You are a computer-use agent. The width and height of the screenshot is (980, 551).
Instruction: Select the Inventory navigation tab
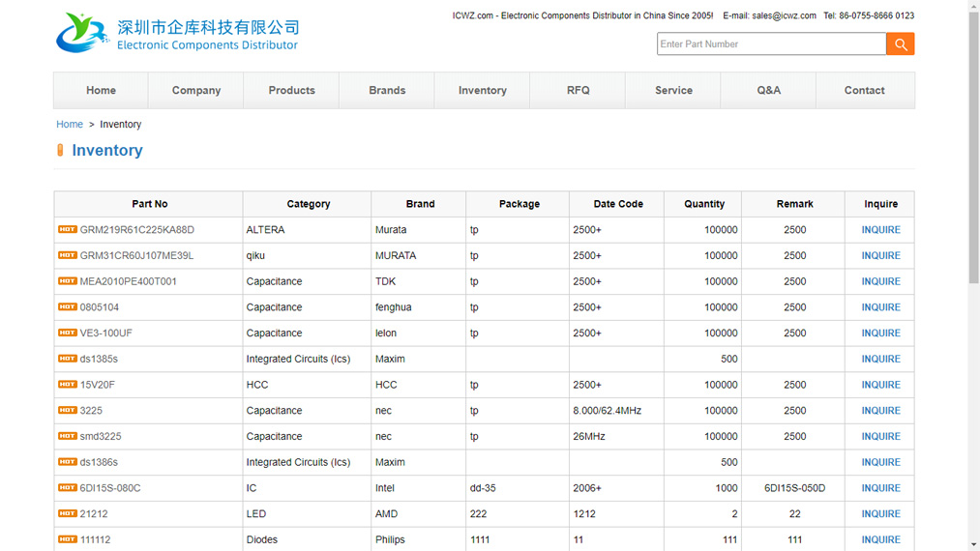(483, 90)
